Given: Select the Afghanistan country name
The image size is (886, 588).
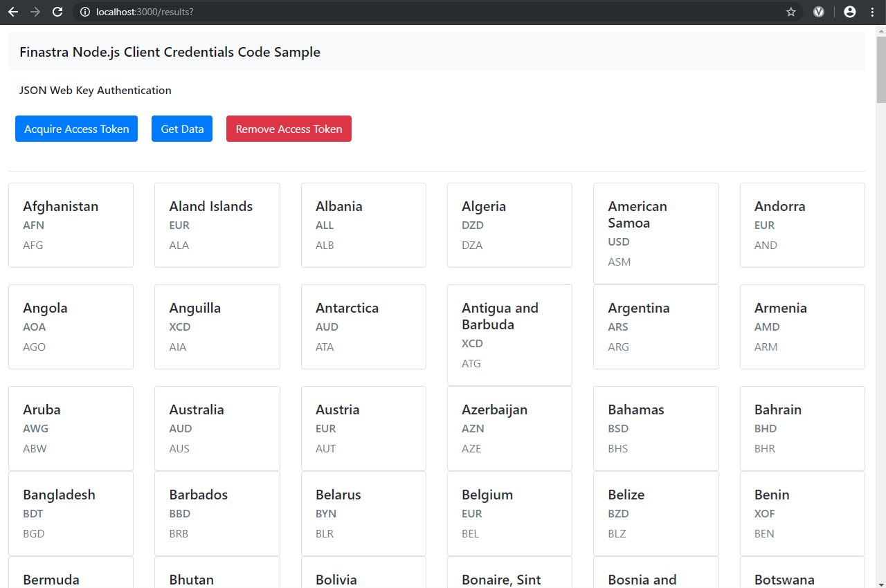Looking at the screenshot, I should [x=60, y=206].
